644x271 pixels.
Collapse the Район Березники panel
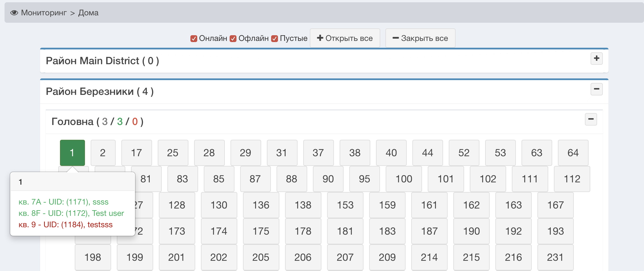596,89
